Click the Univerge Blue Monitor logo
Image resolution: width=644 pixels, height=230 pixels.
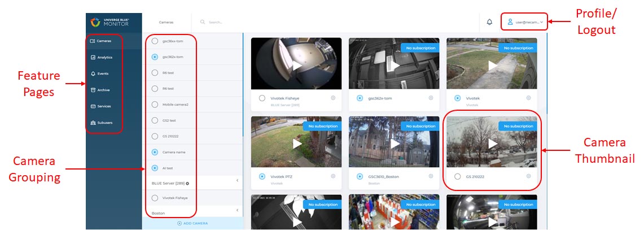click(109, 22)
